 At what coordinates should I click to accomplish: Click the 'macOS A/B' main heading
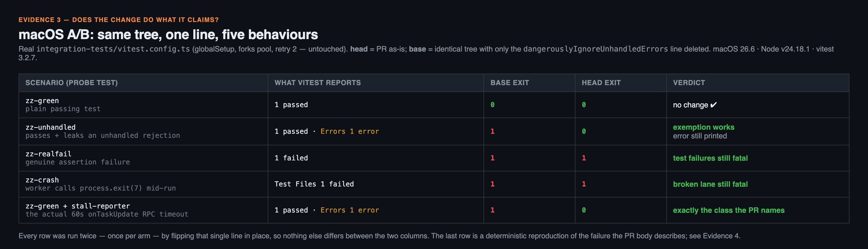coord(168,34)
